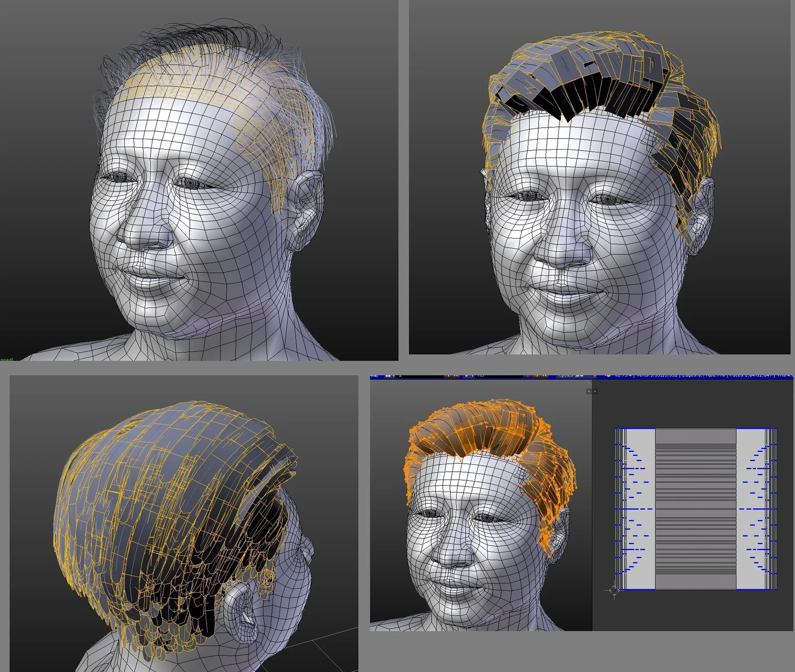The width and height of the screenshot is (795, 672).
Task: Click the unlink X icon next to the layout name
Action: tap(456, 376)
